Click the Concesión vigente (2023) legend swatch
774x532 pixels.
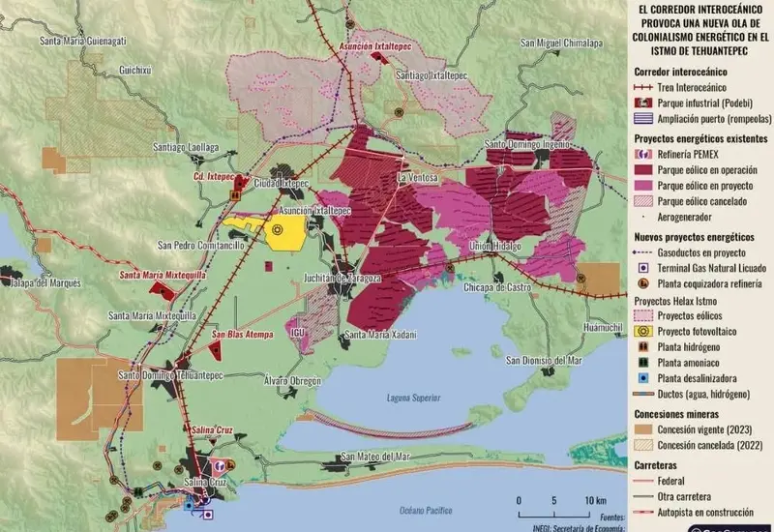(x=643, y=429)
